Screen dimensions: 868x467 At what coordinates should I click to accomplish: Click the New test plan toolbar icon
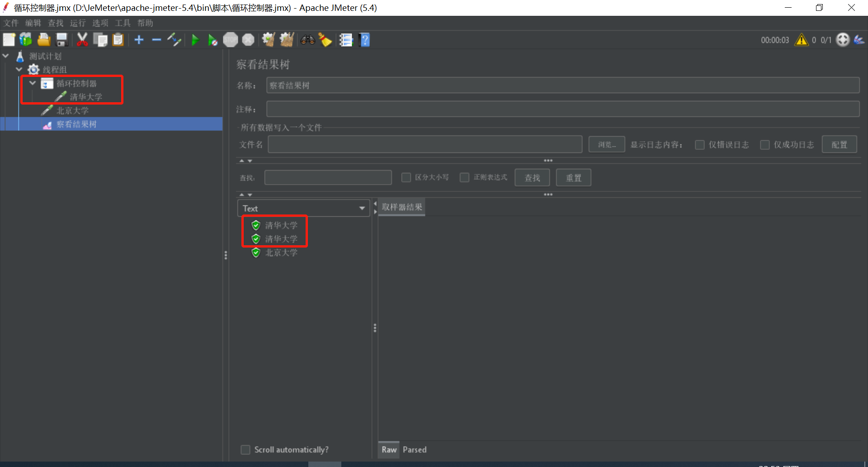tap(9, 40)
